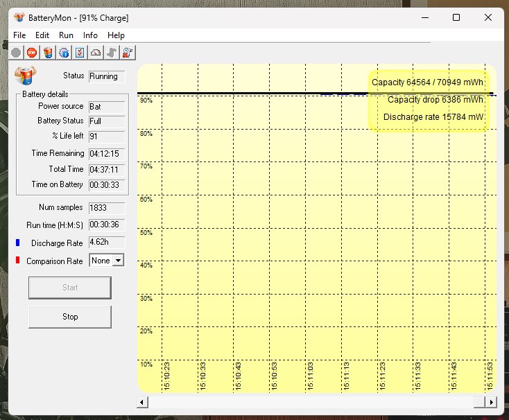Click the gear with info badge icon
Screen dimensions: 509x420
coord(64,53)
